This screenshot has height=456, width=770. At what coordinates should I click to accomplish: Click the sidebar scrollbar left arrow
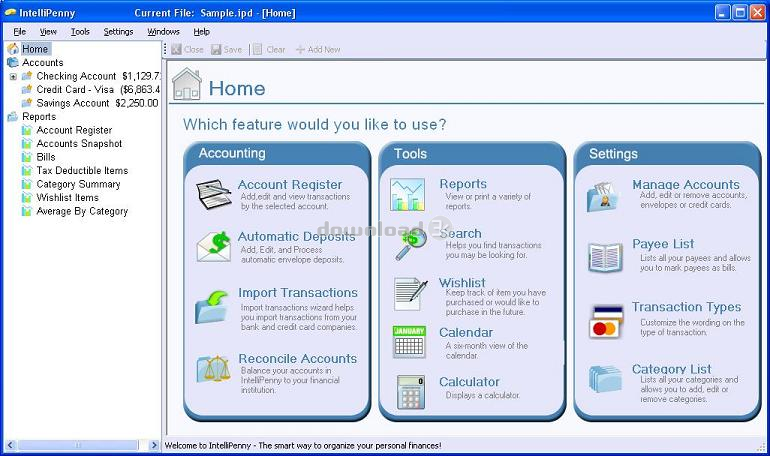point(10,445)
